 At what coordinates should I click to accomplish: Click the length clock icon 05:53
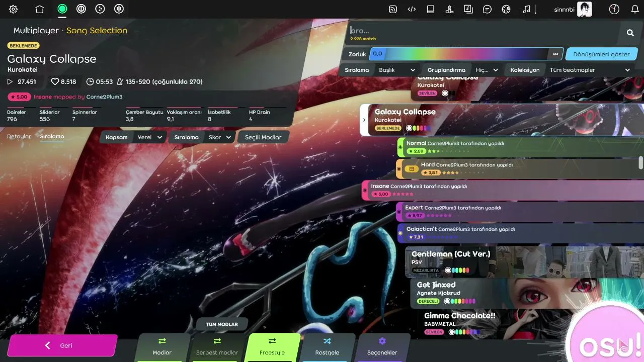tap(90, 81)
